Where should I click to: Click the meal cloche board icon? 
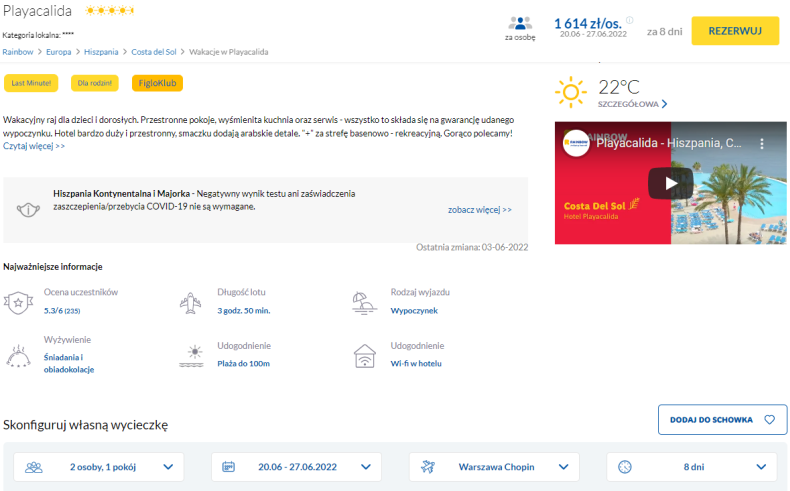pos(18,356)
